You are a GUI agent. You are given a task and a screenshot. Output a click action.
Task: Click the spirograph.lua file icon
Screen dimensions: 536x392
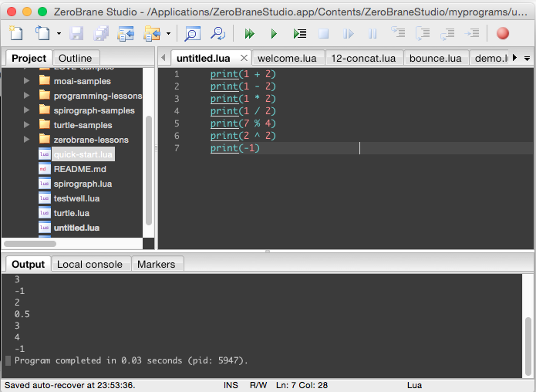[45, 184]
